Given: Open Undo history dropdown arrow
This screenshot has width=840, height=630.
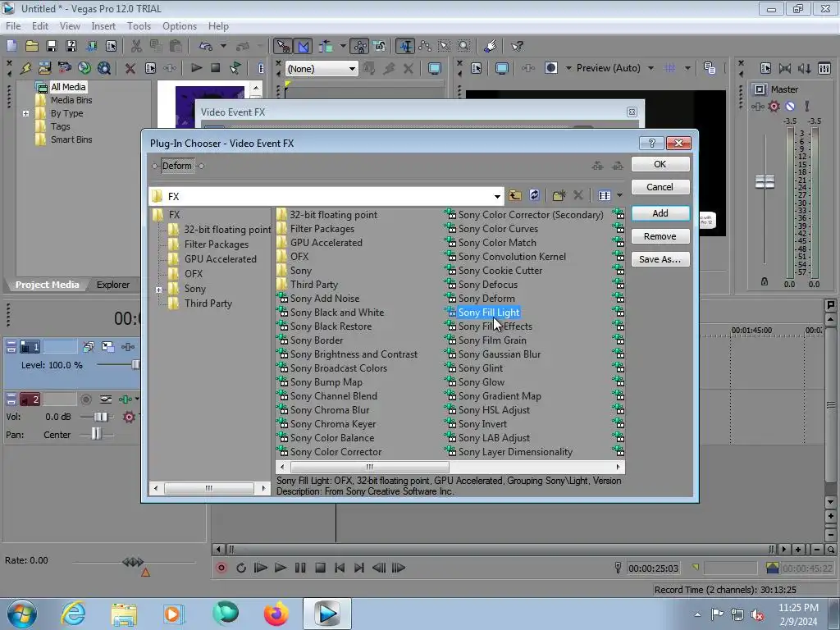Looking at the screenshot, I should (223, 46).
